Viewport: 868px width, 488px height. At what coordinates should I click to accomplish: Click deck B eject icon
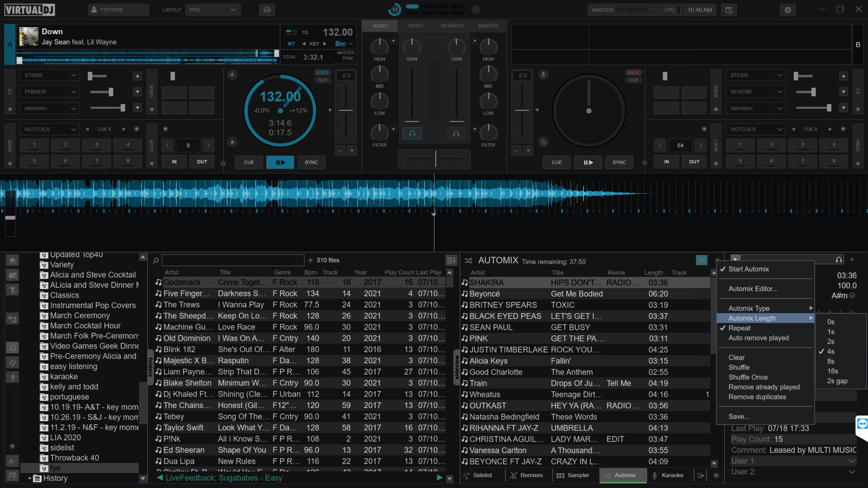point(543,75)
